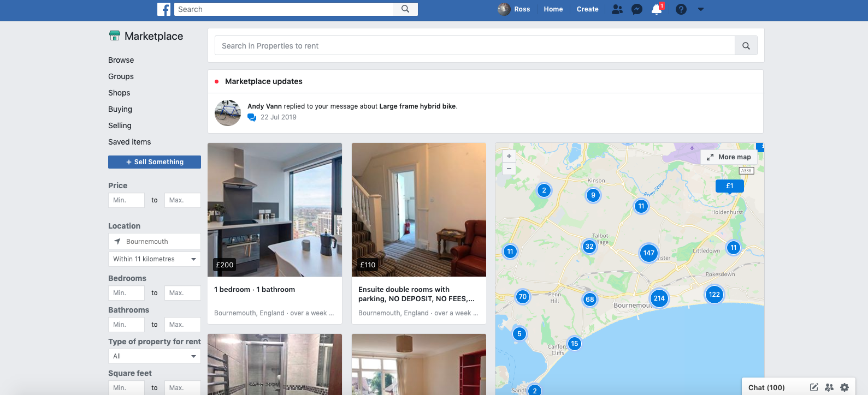
Task: Open the bike thumbnail in Marketplace updates
Action: pos(228,113)
